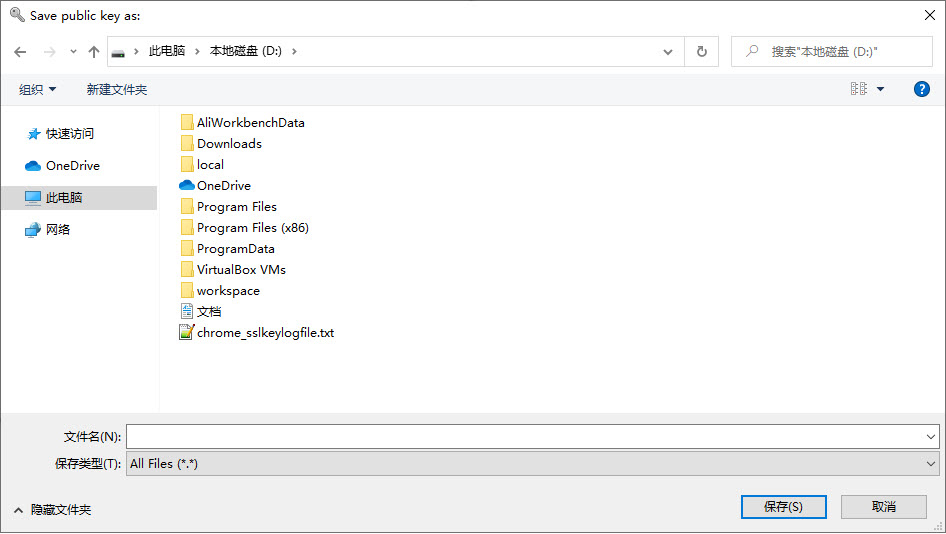Click the 保存(S) button
The height and width of the screenshot is (534, 946).
click(x=783, y=507)
